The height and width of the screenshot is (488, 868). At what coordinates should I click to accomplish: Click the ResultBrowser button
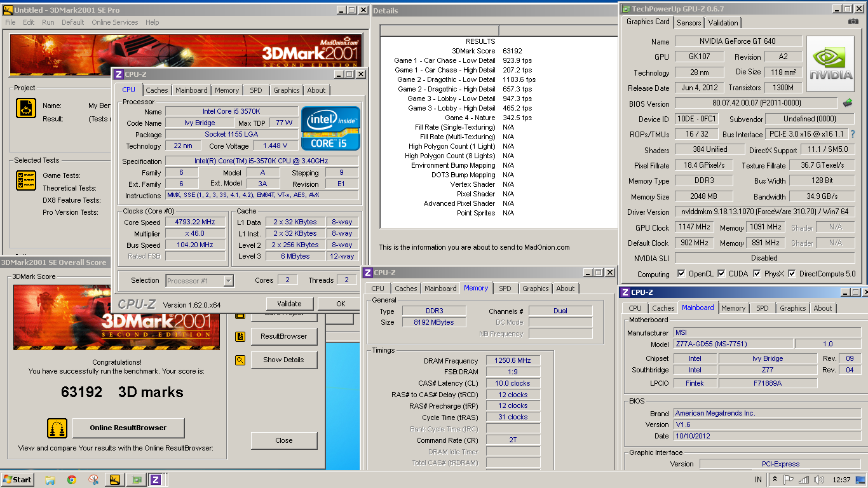[x=283, y=336]
